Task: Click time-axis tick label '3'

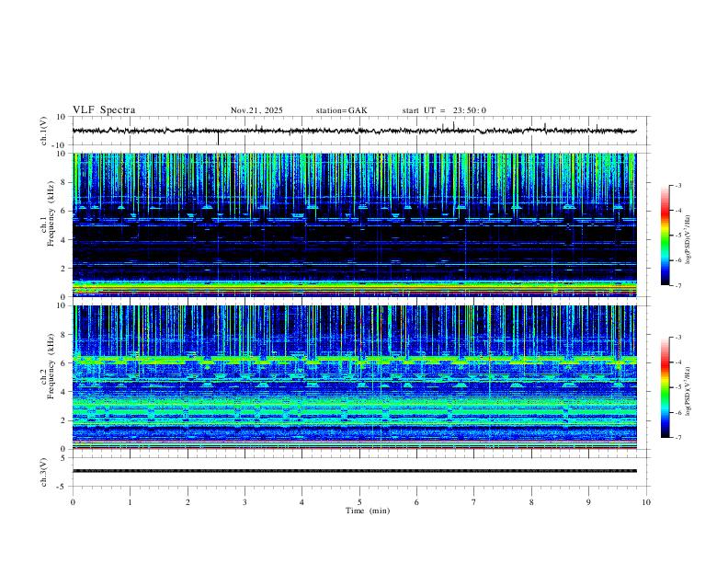Action: tap(245, 502)
